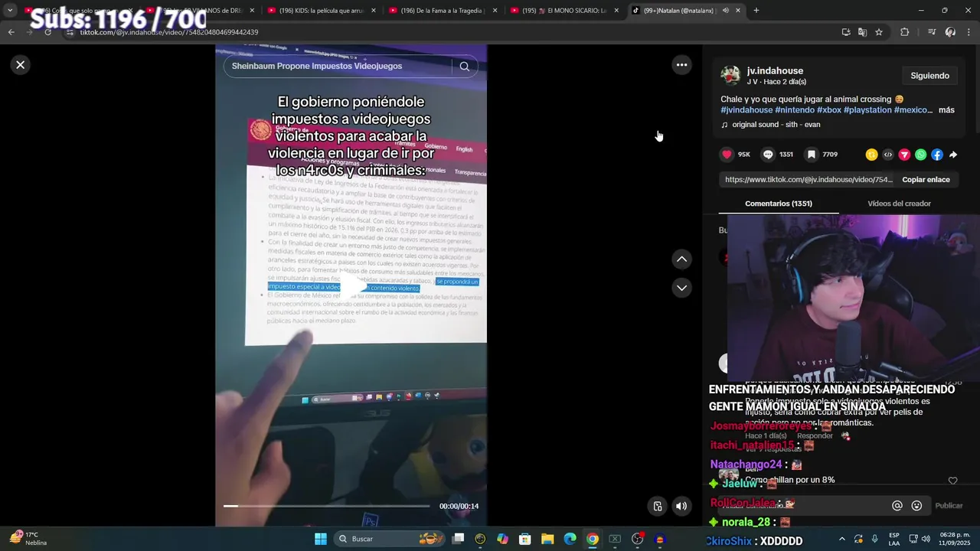Open comments via the speech bubble icon
The width and height of the screenshot is (980, 551).
coord(768,155)
